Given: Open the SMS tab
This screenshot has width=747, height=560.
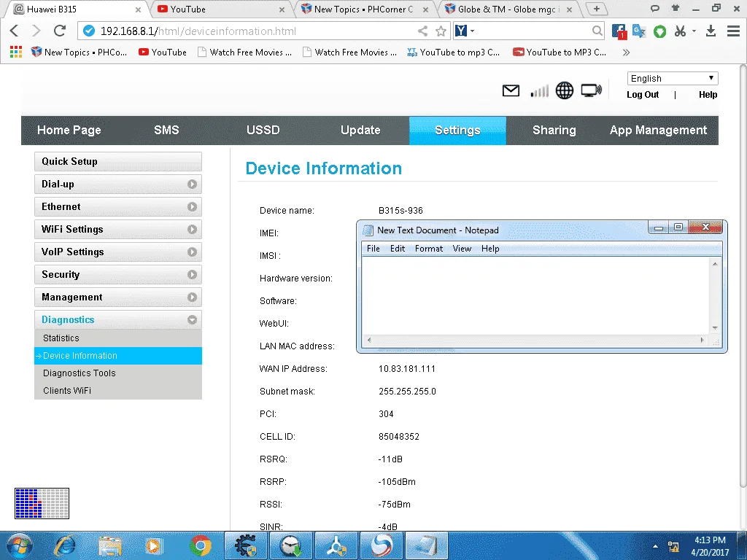Looking at the screenshot, I should click(166, 130).
